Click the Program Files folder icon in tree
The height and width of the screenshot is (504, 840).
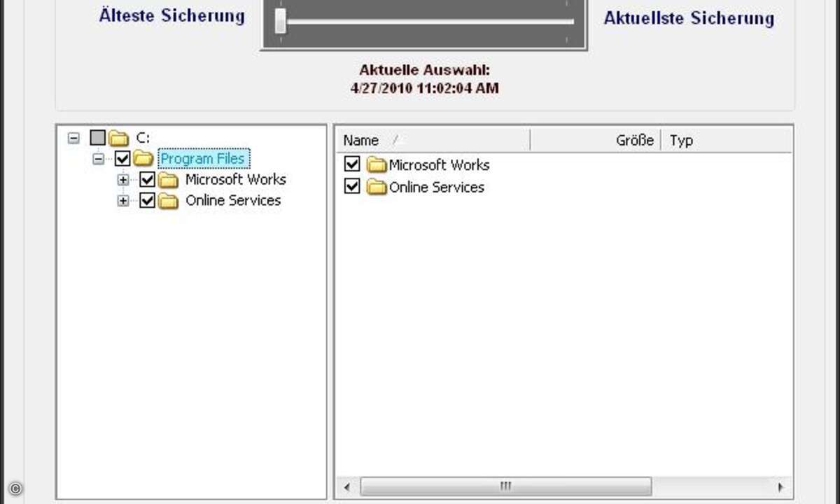(x=143, y=159)
